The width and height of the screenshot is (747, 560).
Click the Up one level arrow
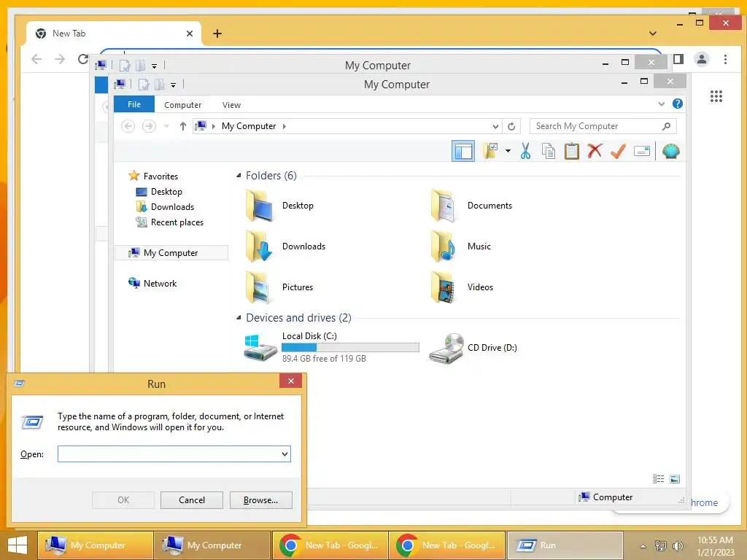pyautogui.click(x=183, y=126)
